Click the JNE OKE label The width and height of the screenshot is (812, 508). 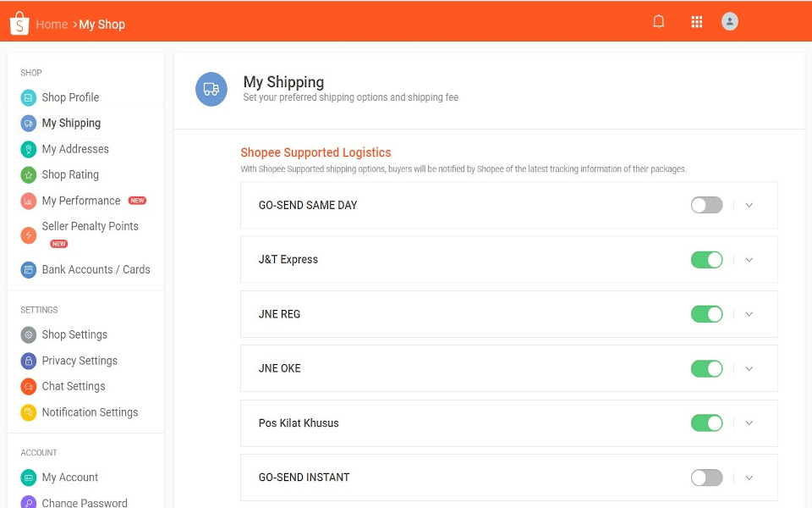tap(280, 368)
